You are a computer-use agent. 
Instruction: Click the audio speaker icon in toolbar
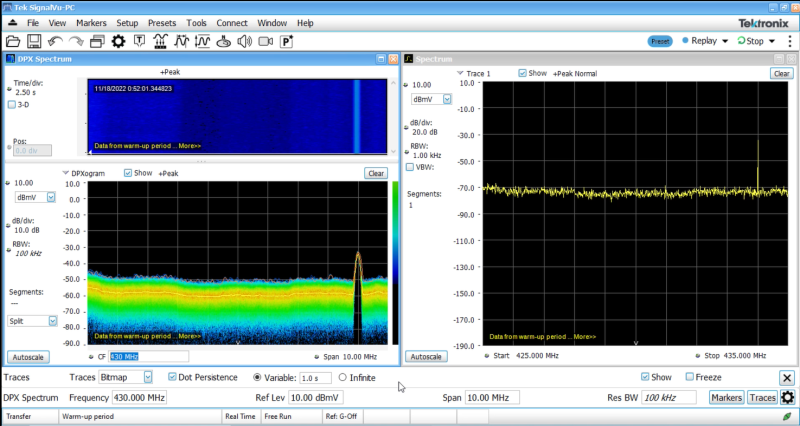245,41
